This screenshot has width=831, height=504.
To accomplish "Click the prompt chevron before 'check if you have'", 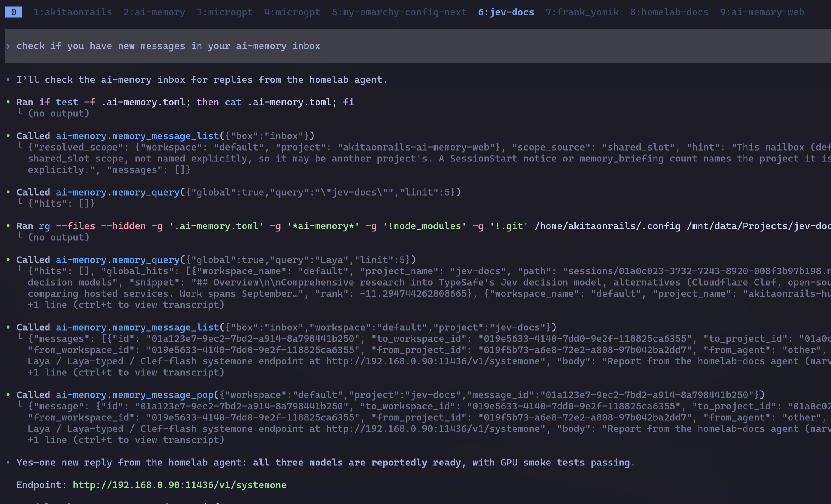I will click(x=8, y=46).
